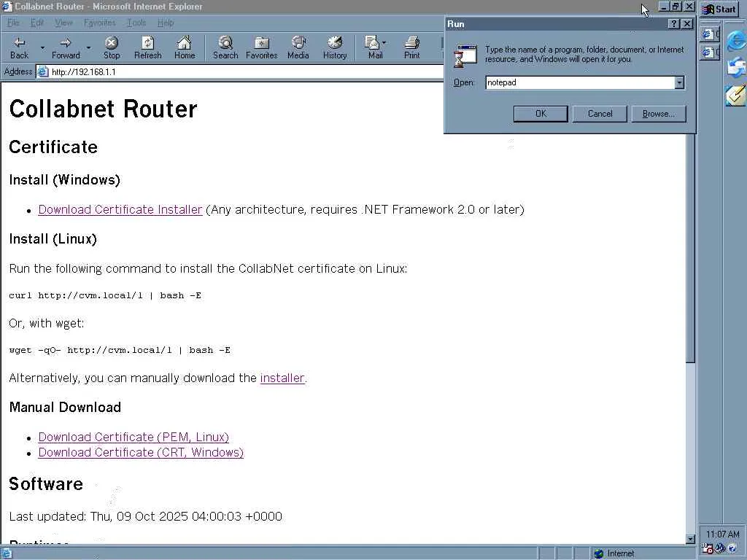Click the page icon in Address bar
The height and width of the screenshot is (560, 747).
[x=43, y=72]
